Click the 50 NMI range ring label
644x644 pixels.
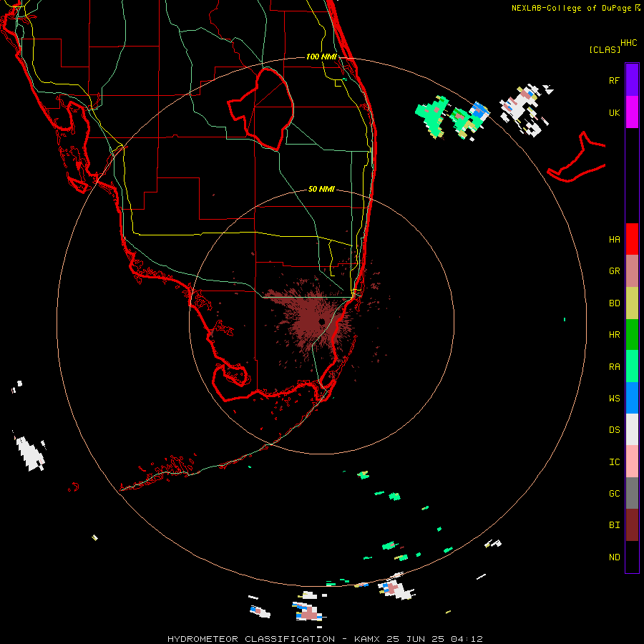321,189
